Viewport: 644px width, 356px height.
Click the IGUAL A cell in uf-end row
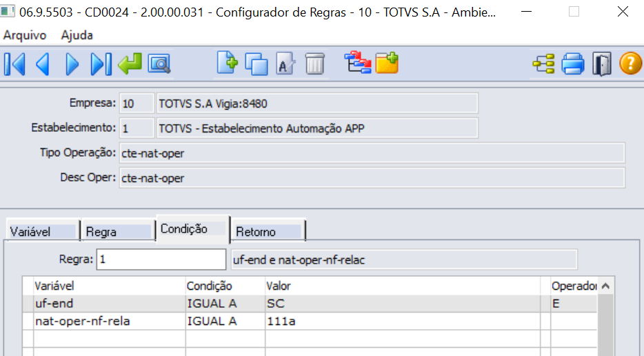click(x=225, y=304)
